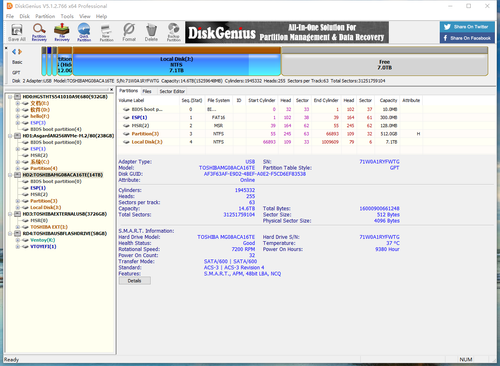Click the 9380 Hour power-on value
Viewport: 500px width, 366px height.
tap(387, 249)
